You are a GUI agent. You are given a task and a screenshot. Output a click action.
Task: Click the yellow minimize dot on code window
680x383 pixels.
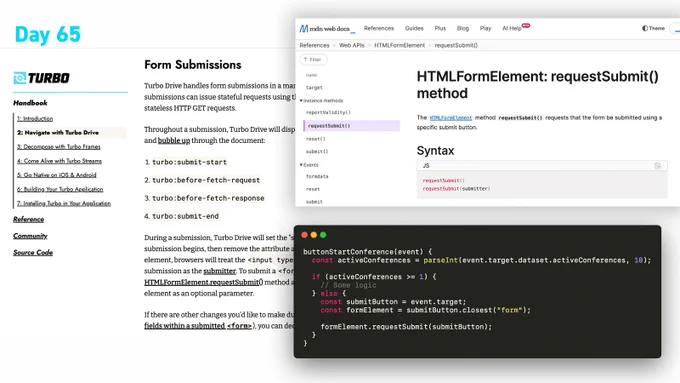click(314, 235)
